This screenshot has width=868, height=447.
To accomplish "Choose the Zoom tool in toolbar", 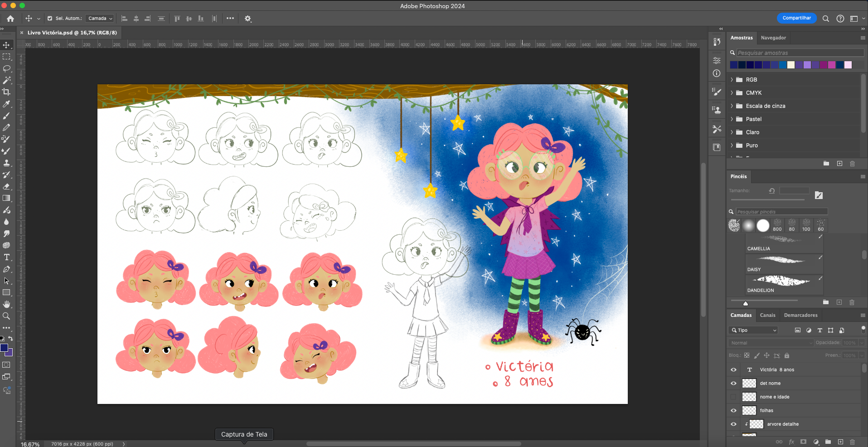I will [x=6, y=316].
